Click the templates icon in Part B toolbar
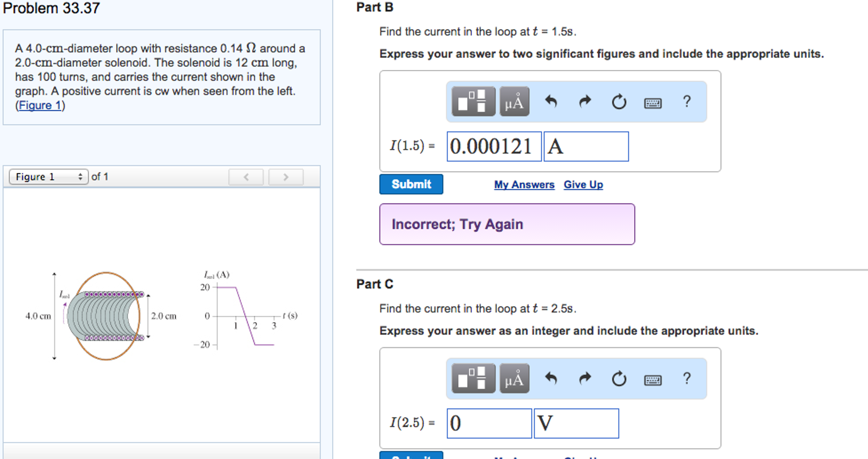868x459 pixels. click(x=473, y=102)
